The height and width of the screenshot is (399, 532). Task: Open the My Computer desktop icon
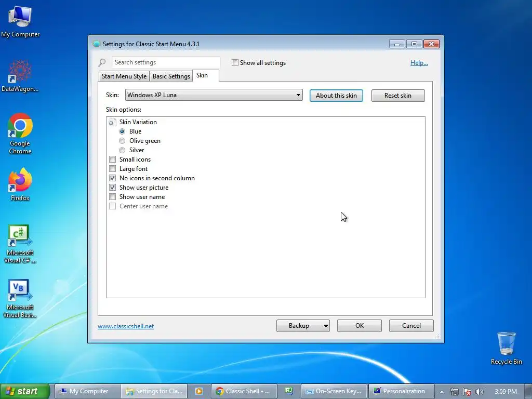tap(20, 21)
